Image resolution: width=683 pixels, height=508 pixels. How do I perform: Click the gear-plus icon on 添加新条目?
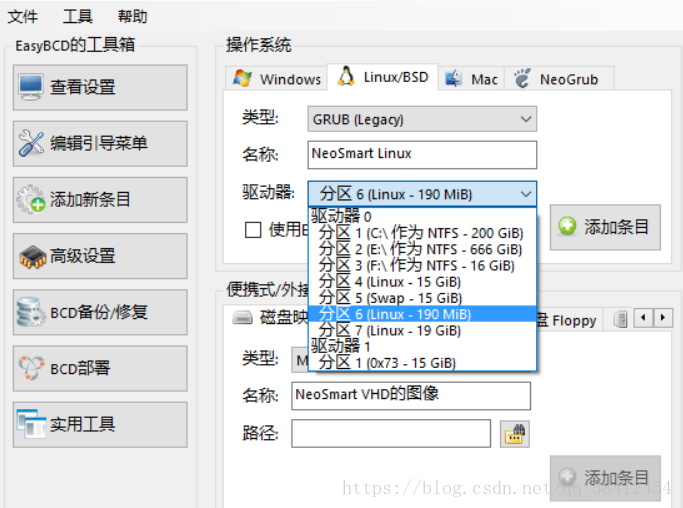click(x=31, y=200)
